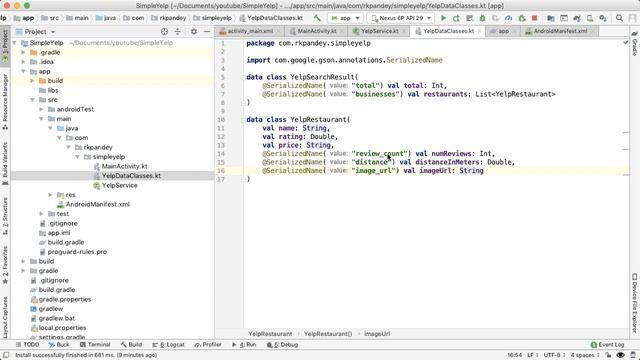Viewport: 640px width, 360px height.
Task: Open the Logcat tool window
Action: (169, 344)
